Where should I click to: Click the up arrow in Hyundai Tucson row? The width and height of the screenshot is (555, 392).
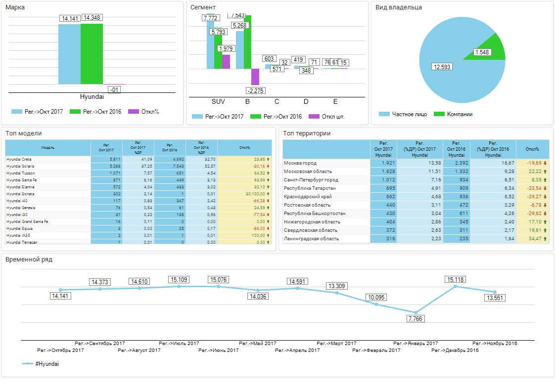(x=268, y=173)
